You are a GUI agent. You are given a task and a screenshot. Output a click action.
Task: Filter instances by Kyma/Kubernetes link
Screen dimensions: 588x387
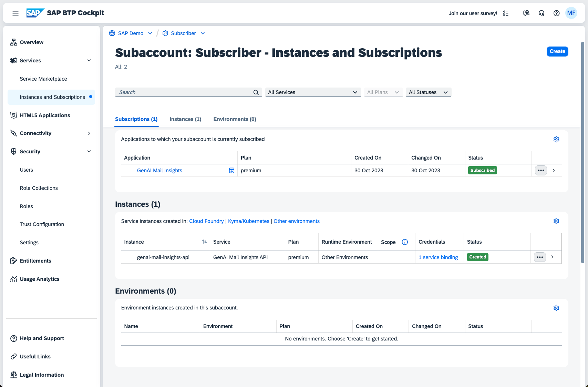249,221
